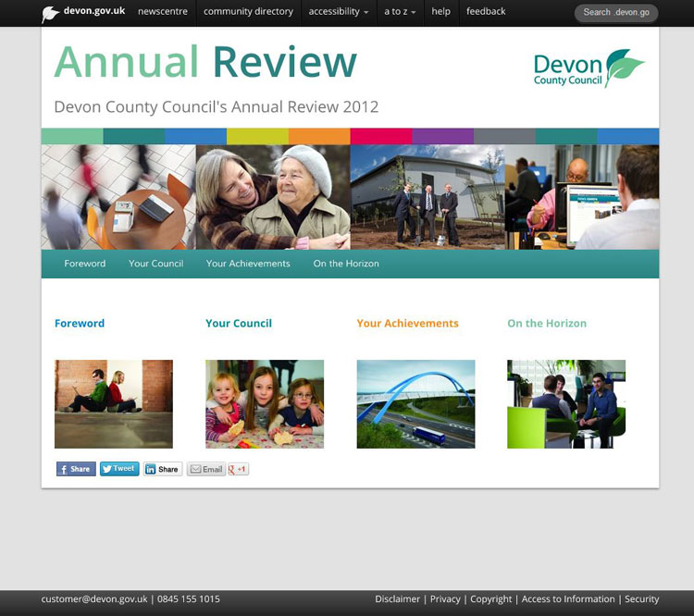The image size is (694, 616).
Task: Open the Privacy footer link
Action: coord(445,599)
